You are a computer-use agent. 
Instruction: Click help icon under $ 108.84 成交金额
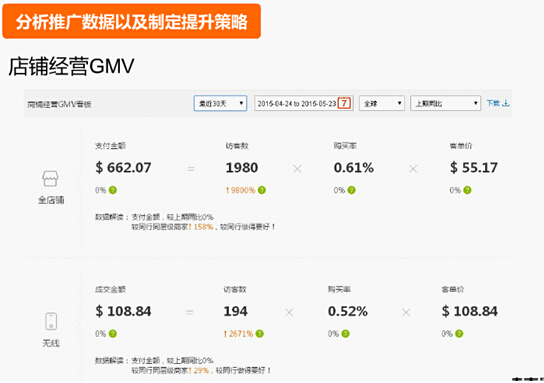coord(113,334)
